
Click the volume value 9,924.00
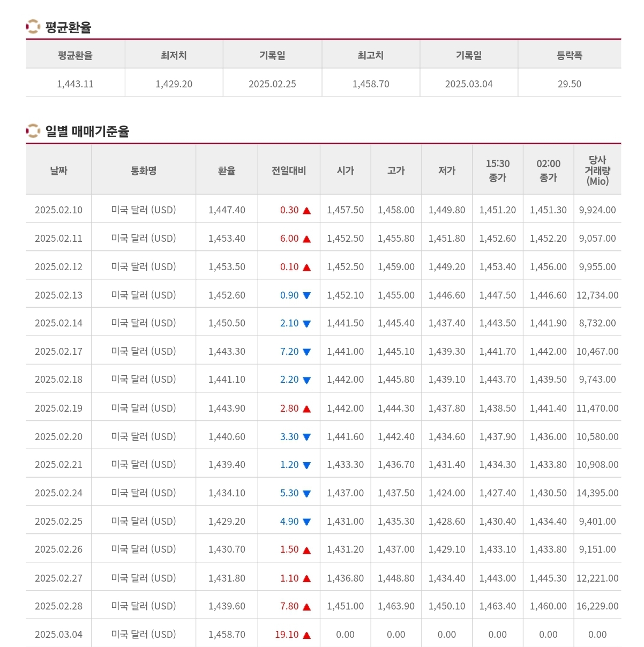[x=597, y=210]
